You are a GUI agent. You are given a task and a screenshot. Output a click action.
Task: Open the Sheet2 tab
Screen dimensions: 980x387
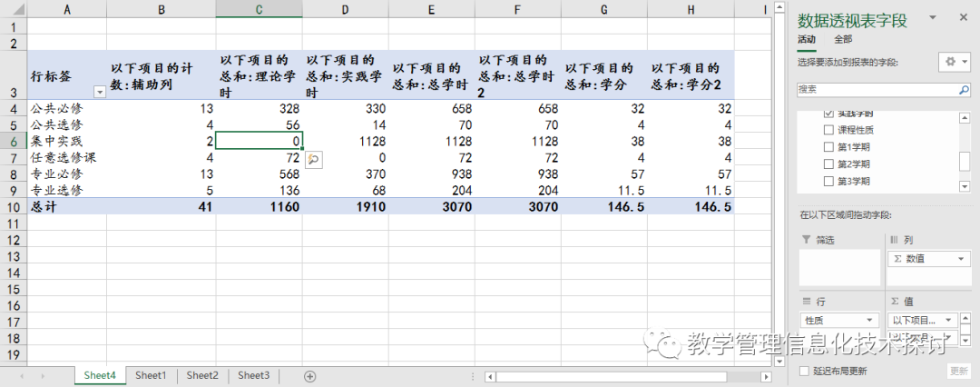(201, 376)
